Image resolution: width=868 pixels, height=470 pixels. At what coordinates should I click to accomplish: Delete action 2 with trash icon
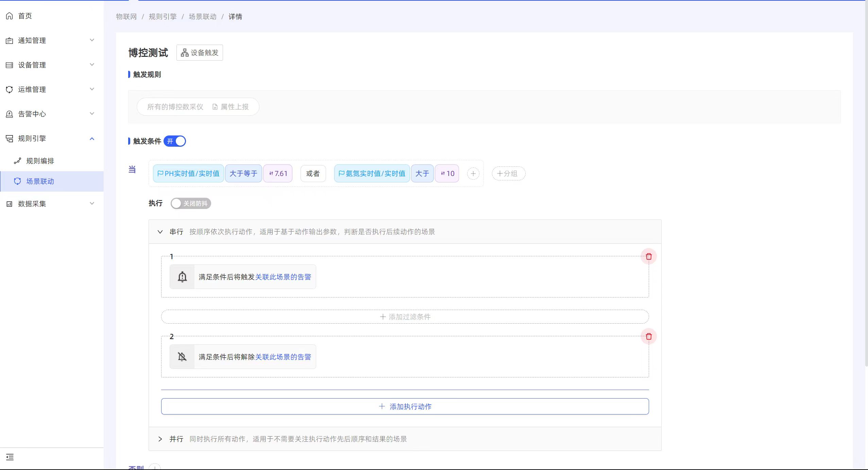649,337
